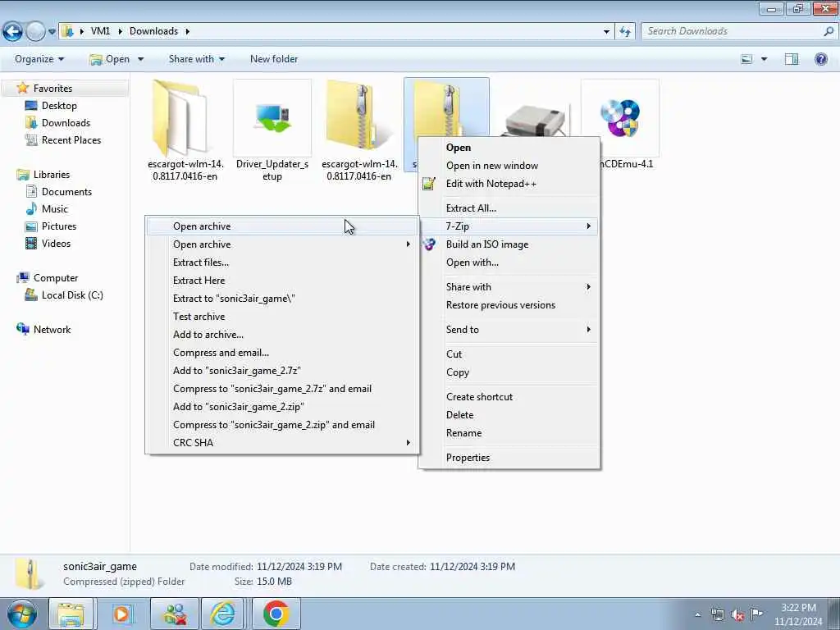Screen dimensions: 840x630
Task: Open the dropdown arrow beside Open button
Action: click(x=140, y=59)
